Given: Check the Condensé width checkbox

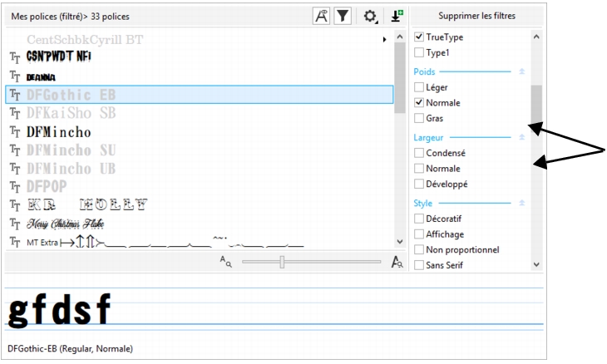Looking at the screenshot, I should [x=419, y=153].
